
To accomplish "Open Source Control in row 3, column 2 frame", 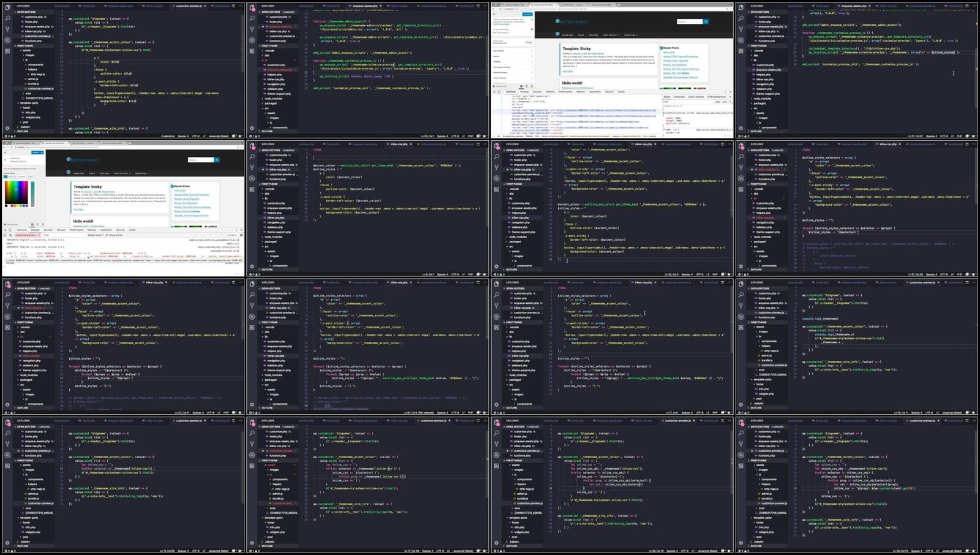I will pyautogui.click(x=252, y=306).
